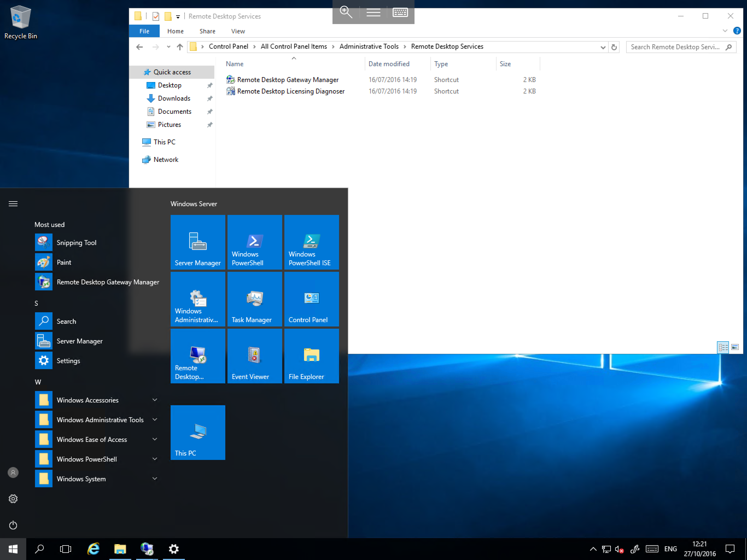Open the Control Panel tile
Image resolution: width=747 pixels, height=560 pixels.
click(311, 299)
